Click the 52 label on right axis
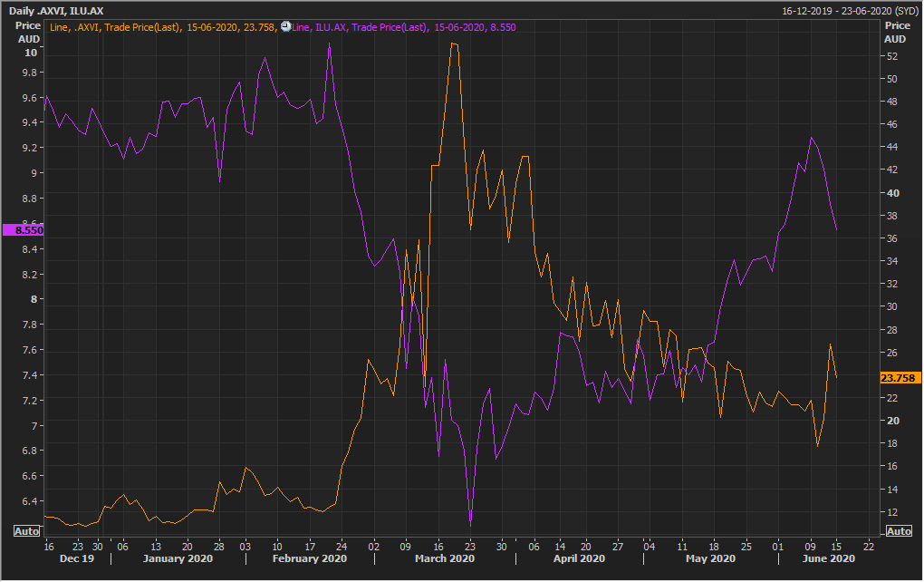 click(892, 56)
